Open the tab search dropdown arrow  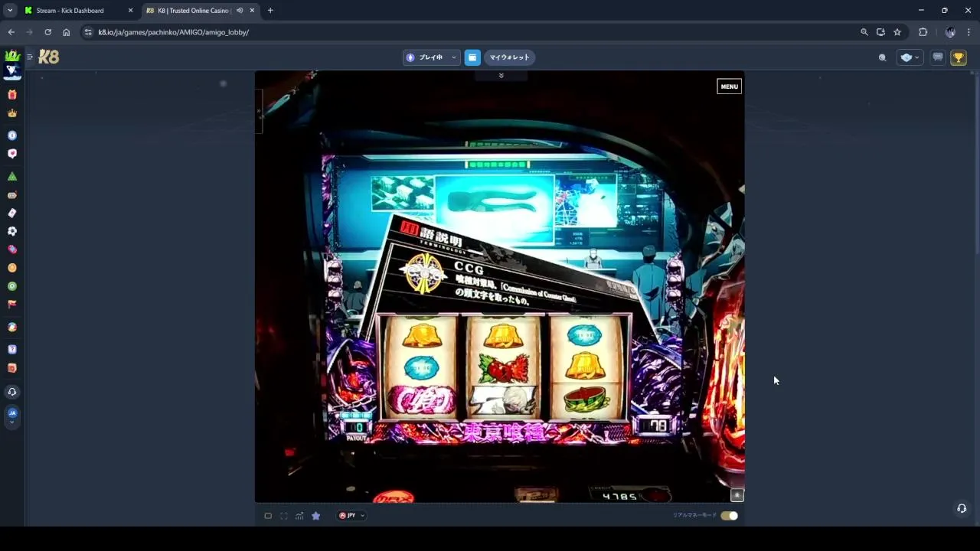(10, 11)
